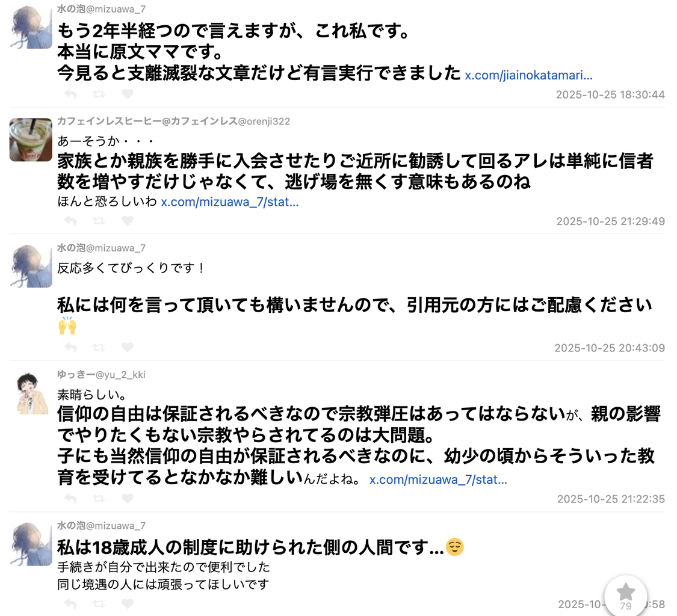Like the yu_2_kki tweet
The width and height of the screenshot is (677, 616).
click(x=128, y=498)
